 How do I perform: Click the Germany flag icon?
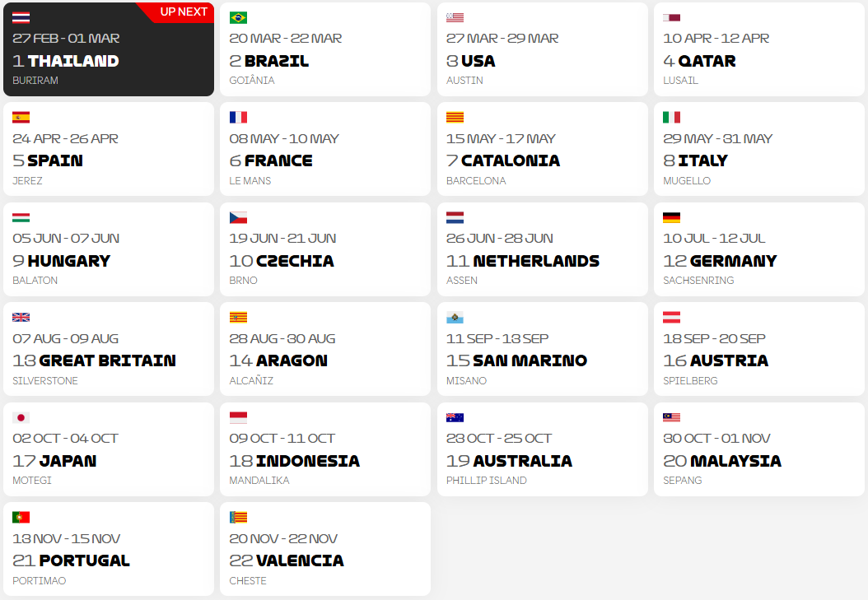(670, 217)
